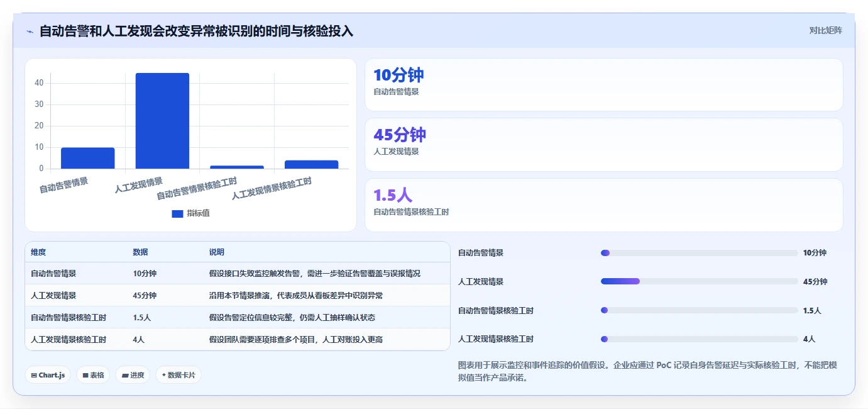Click the 45分钟 value in table

[145, 296]
